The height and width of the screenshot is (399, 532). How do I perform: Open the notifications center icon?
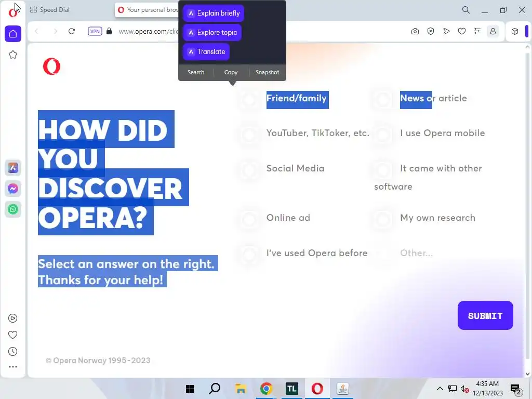(x=516, y=389)
